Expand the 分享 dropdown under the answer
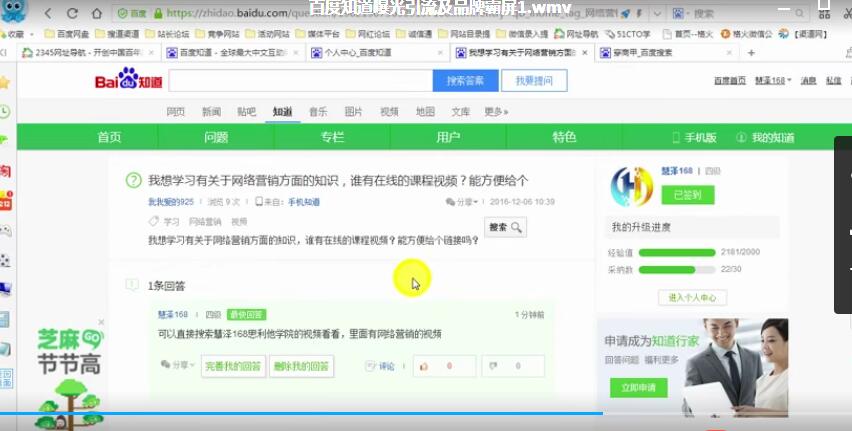The width and height of the screenshot is (852, 431). coord(178,365)
